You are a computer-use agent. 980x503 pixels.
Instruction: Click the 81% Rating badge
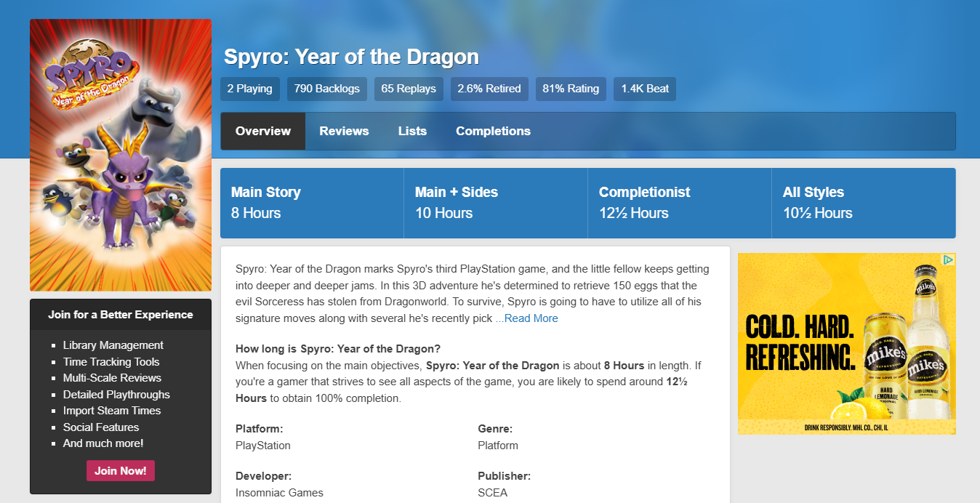coord(571,89)
